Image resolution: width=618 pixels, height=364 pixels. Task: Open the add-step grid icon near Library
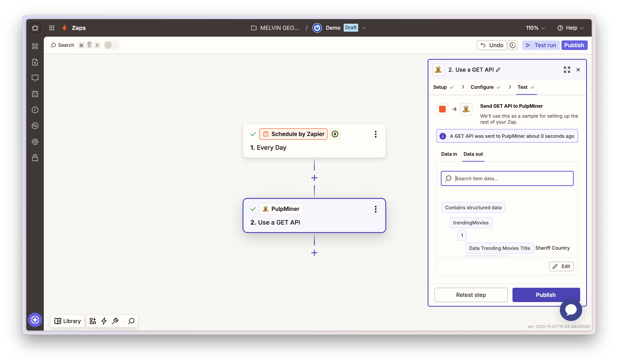click(93, 321)
